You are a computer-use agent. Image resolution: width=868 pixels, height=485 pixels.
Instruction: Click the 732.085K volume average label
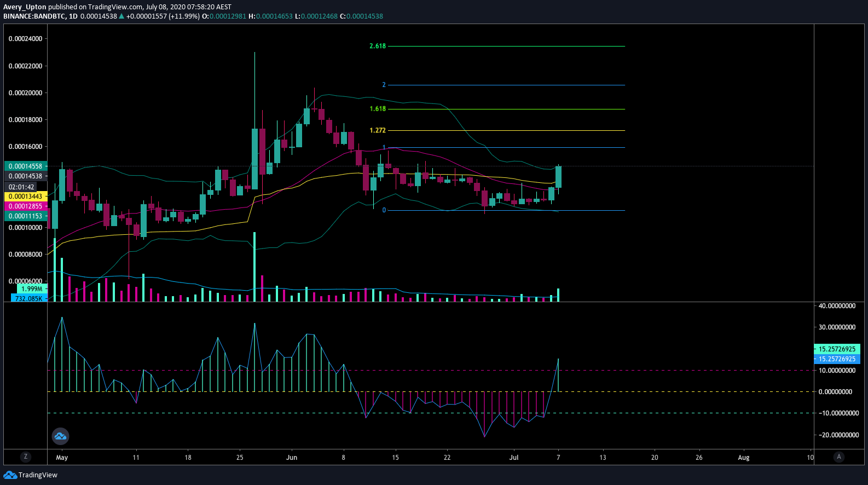tap(29, 298)
